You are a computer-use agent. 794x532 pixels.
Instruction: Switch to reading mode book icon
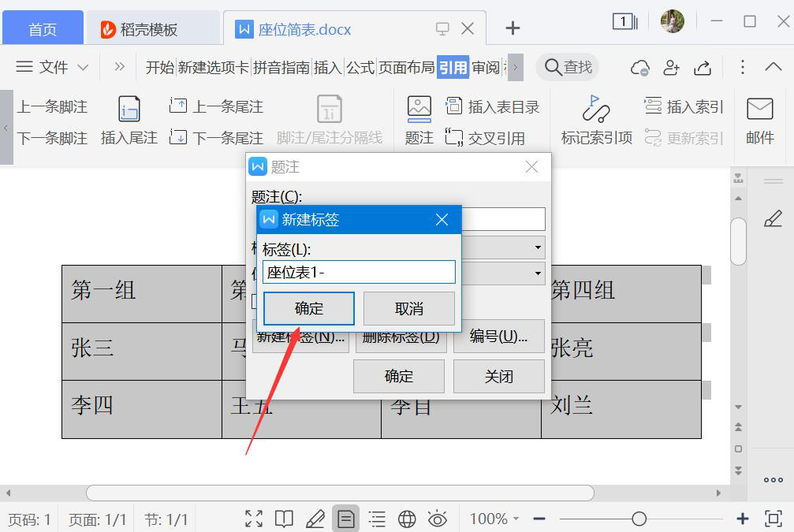pyautogui.click(x=284, y=519)
